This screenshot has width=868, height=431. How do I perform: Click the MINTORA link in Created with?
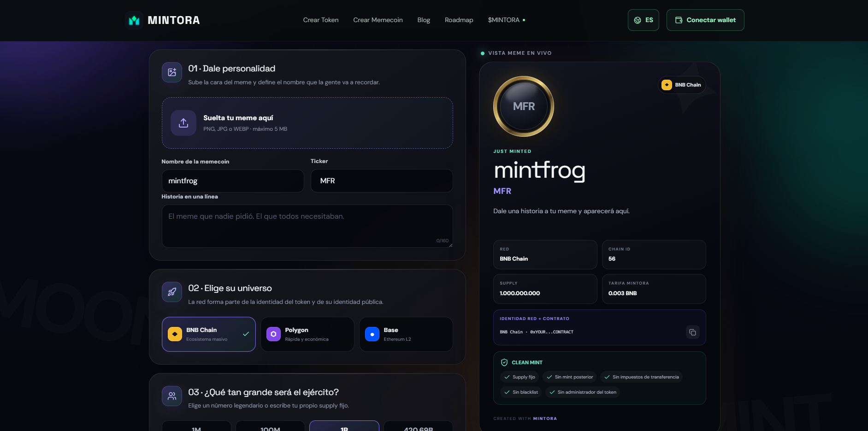(x=545, y=419)
